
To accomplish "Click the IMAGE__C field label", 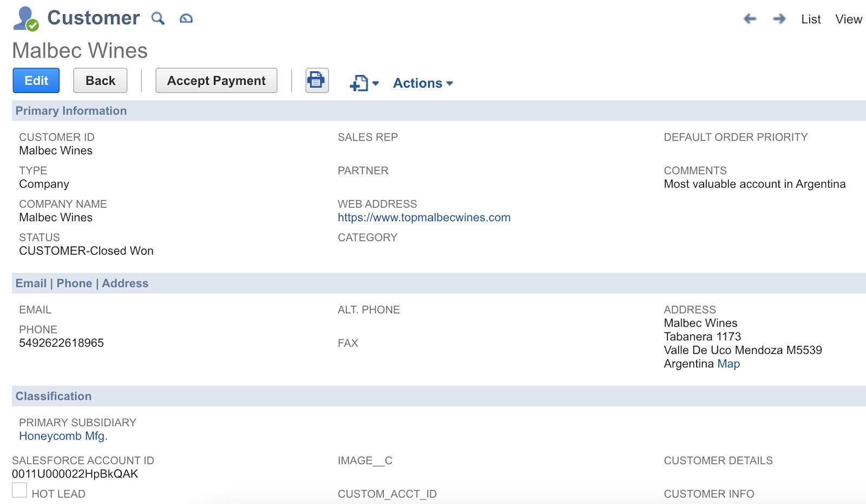I will coord(365,461).
